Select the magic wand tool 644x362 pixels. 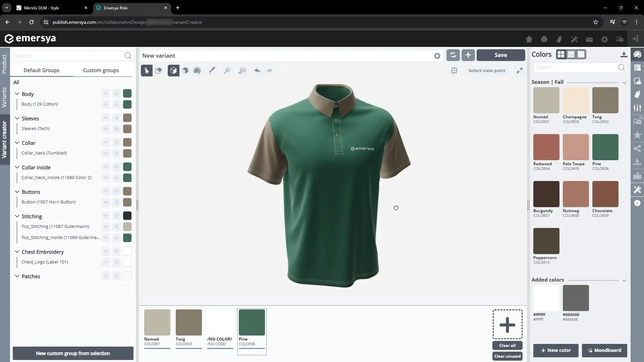pyautogui.click(x=227, y=70)
